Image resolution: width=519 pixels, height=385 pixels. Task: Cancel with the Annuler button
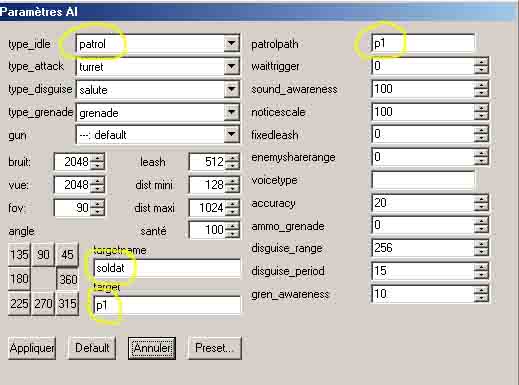(152, 348)
